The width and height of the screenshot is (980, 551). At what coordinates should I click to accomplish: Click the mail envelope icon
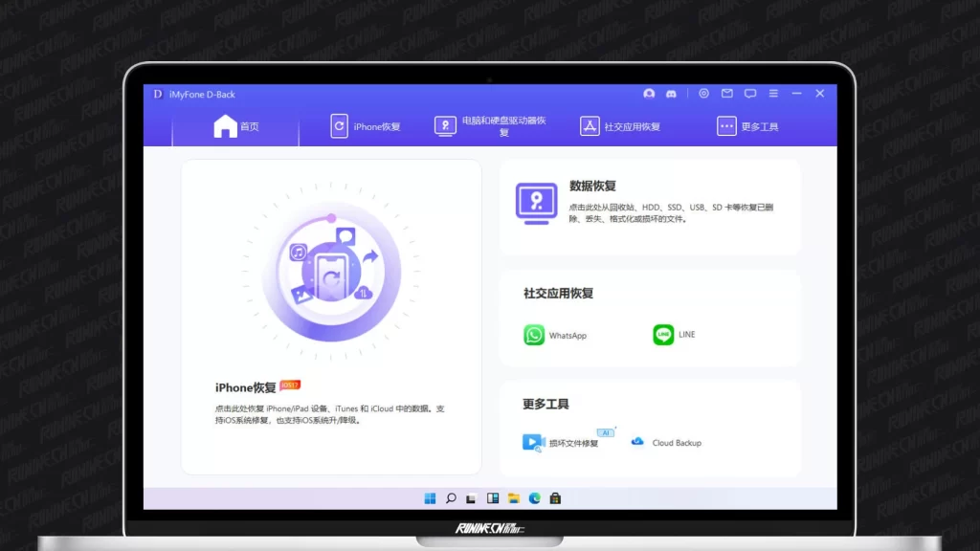pos(727,94)
